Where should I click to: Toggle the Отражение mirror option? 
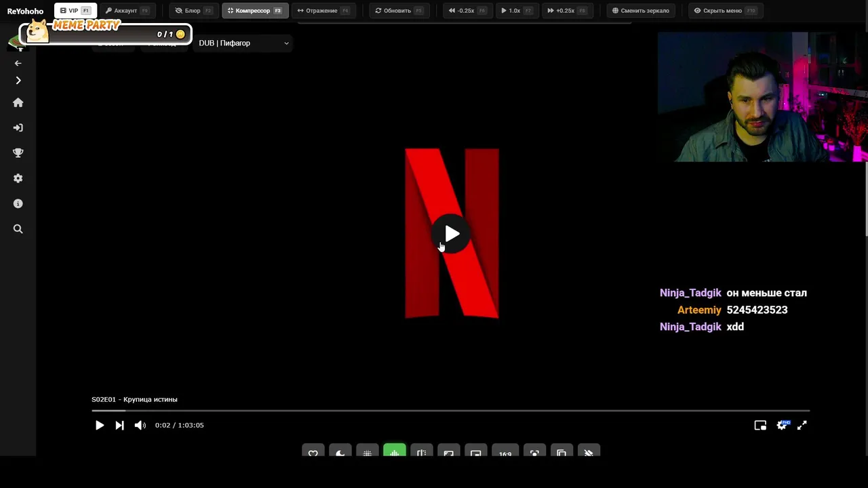pyautogui.click(x=323, y=11)
